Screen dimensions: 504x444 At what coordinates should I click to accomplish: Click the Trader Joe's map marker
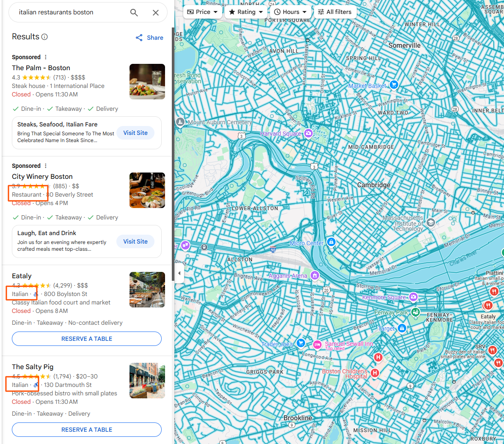click(x=300, y=344)
